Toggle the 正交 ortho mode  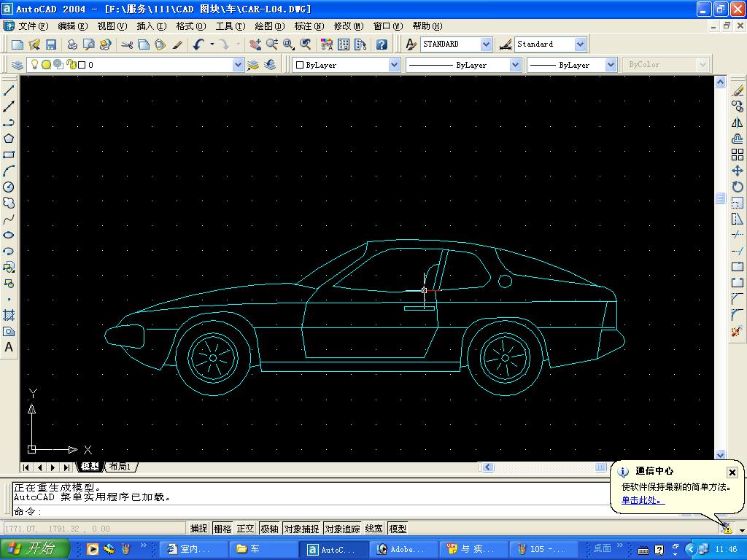tap(245, 529)
